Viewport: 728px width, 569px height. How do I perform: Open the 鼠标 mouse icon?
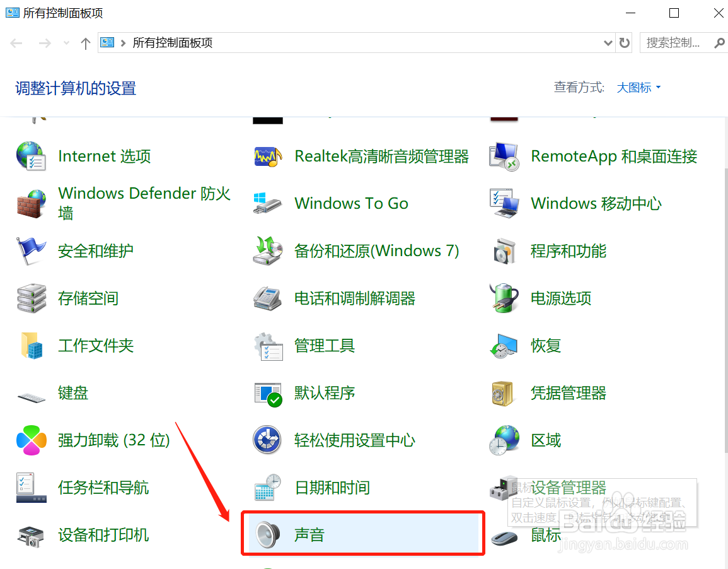coord(504,538)
